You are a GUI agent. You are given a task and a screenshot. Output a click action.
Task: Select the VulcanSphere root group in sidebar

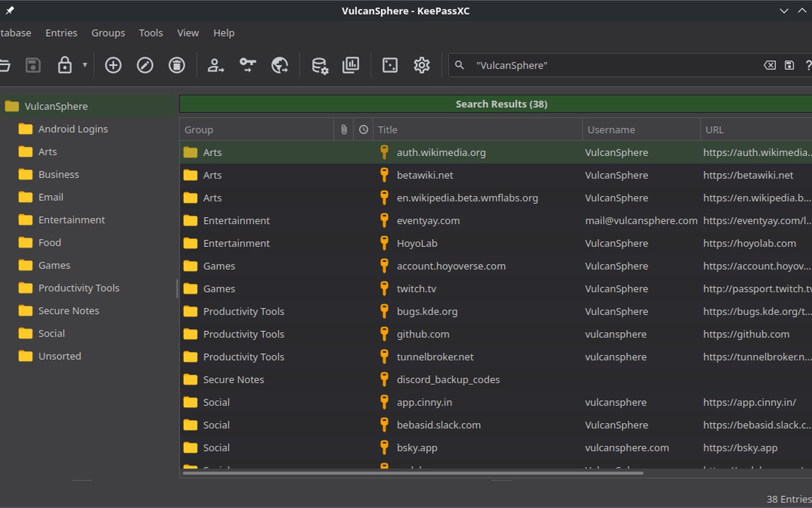(88, 106)
